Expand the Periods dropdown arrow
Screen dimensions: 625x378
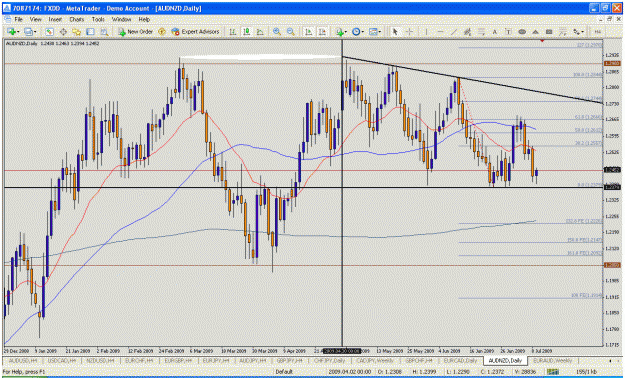[363, 32]
